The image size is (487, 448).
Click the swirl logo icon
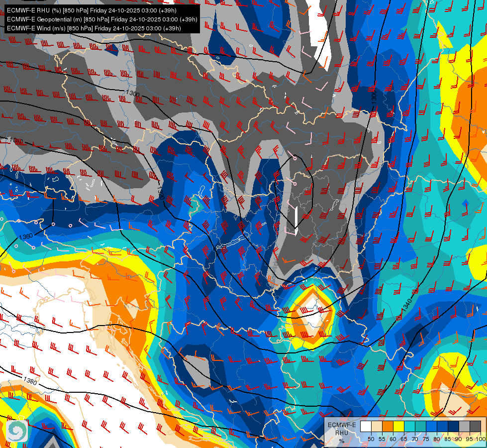(x=17, y=431)
